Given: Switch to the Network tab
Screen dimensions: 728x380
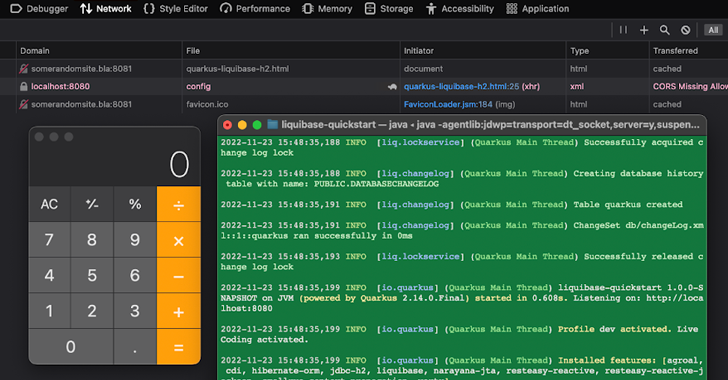Looking at the screenshot, I should click(106, 8).
